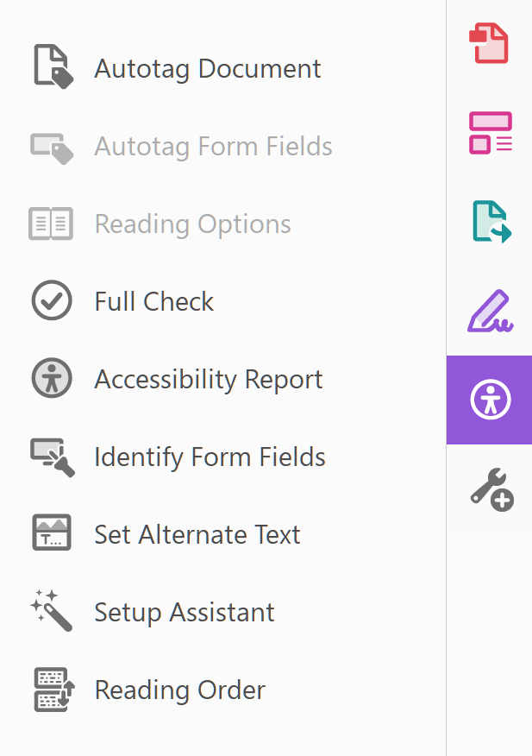
Task: Click Identify Form Fields label
Action: point(210,457)
